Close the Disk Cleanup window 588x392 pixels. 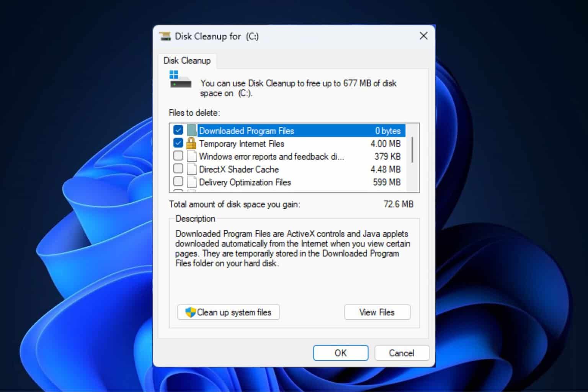pos(423,36)
